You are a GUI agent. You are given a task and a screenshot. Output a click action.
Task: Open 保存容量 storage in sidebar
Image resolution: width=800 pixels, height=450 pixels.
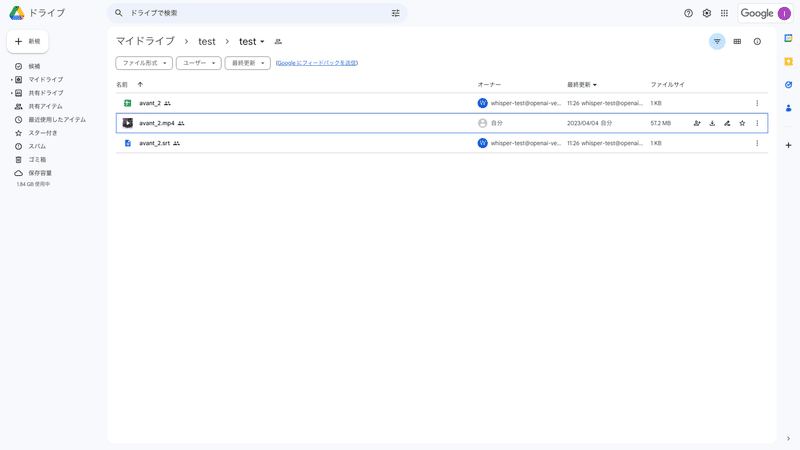[40, 173]
